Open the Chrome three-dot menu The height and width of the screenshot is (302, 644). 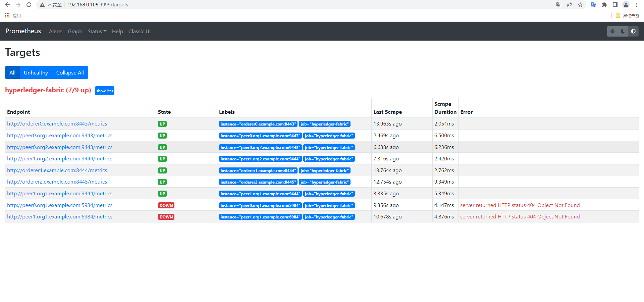[637, 5]
